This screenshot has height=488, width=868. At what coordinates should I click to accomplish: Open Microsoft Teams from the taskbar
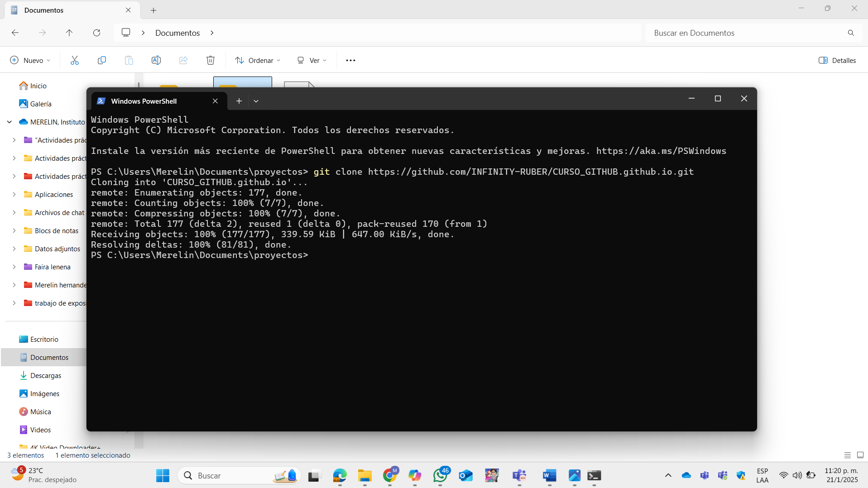pyautogui.click(x=519, y=475)
